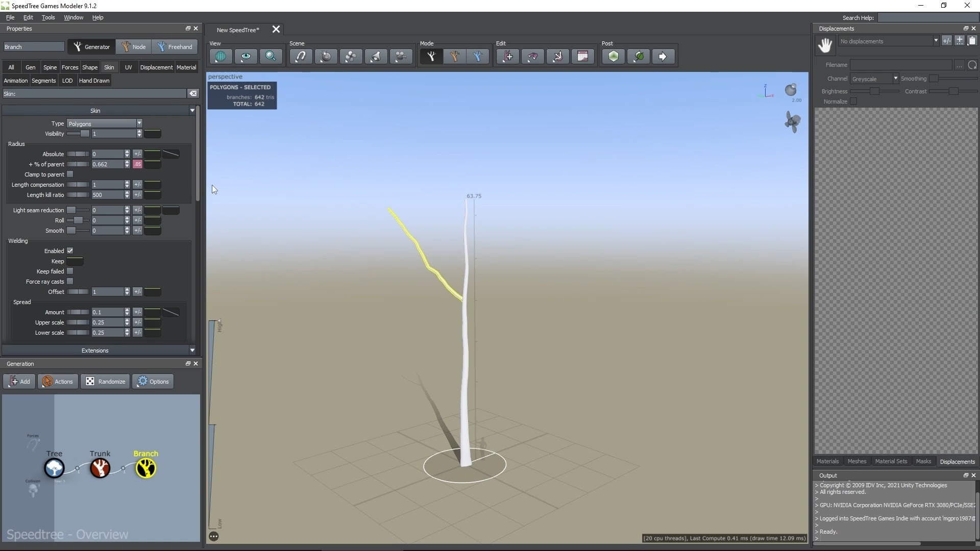This screenshot has width=980, height=551.
Task: Click the fan wind icon in Scene
Action: 351,57
